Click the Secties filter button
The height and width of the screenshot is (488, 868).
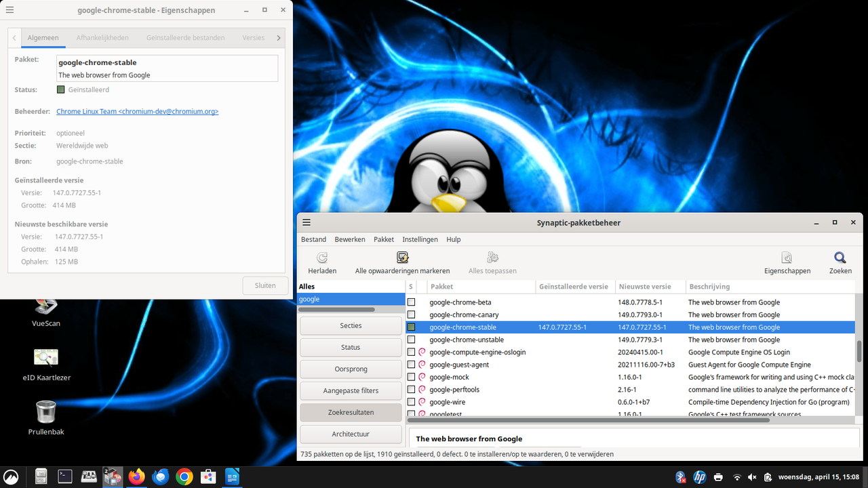click(351, 326)
